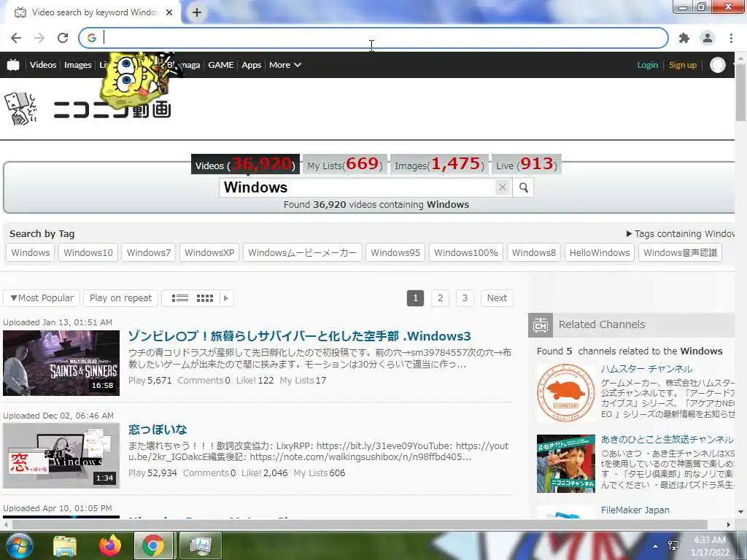This screenshot has height=560, width=747.
Task: Go to results page 3
Action: coord(465,298)
